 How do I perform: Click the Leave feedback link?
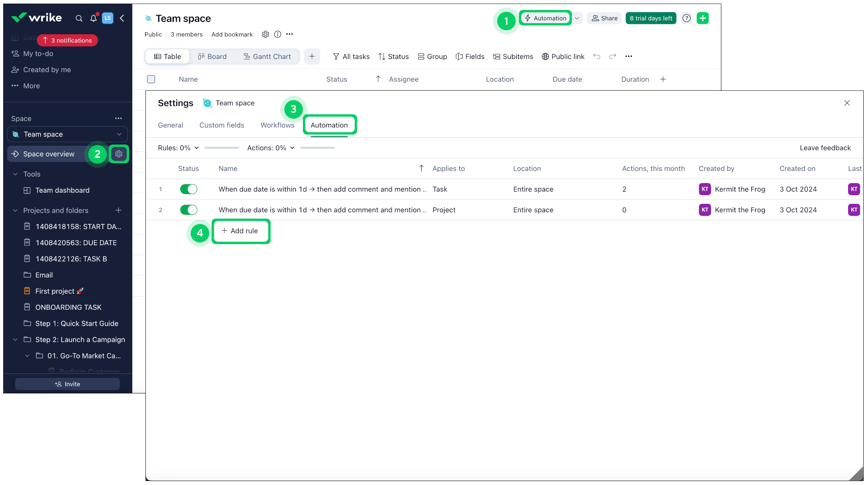click(x=825, y=148)
